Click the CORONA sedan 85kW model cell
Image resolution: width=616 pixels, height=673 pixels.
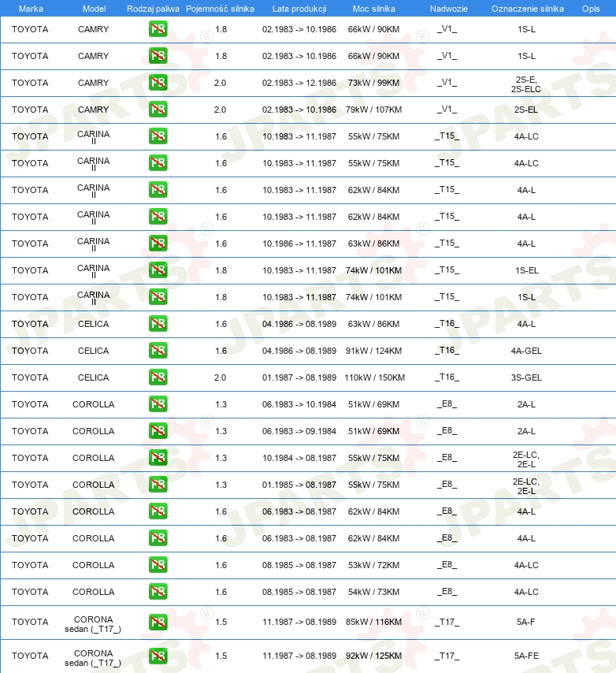coord(93,624)
